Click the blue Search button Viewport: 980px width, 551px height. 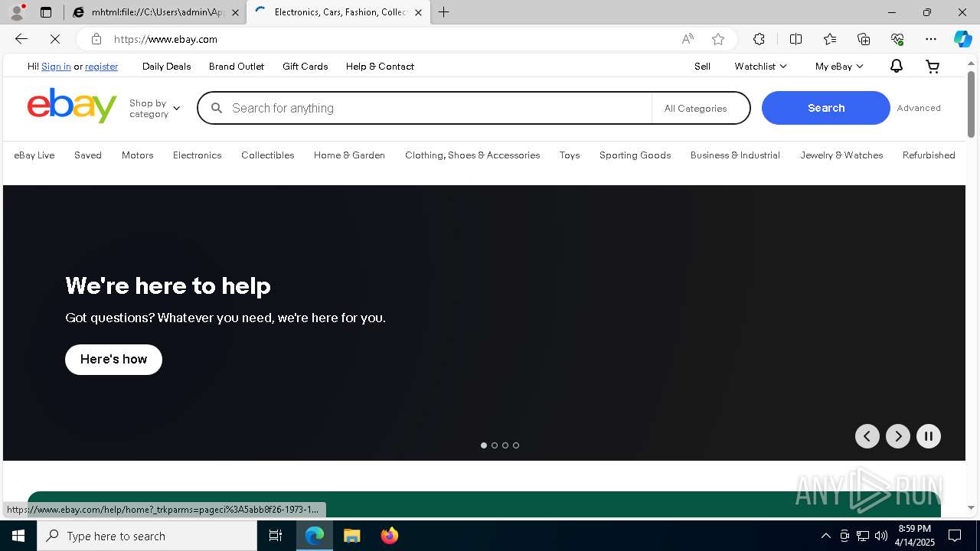pyautogui.click(x=826, y=108)
